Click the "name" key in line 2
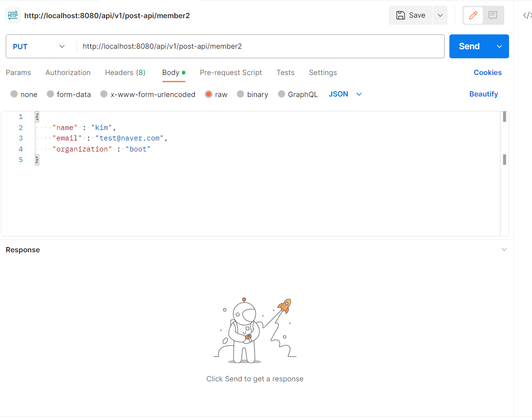The width and height of the screenshot is (532, 420). [65, 128]
